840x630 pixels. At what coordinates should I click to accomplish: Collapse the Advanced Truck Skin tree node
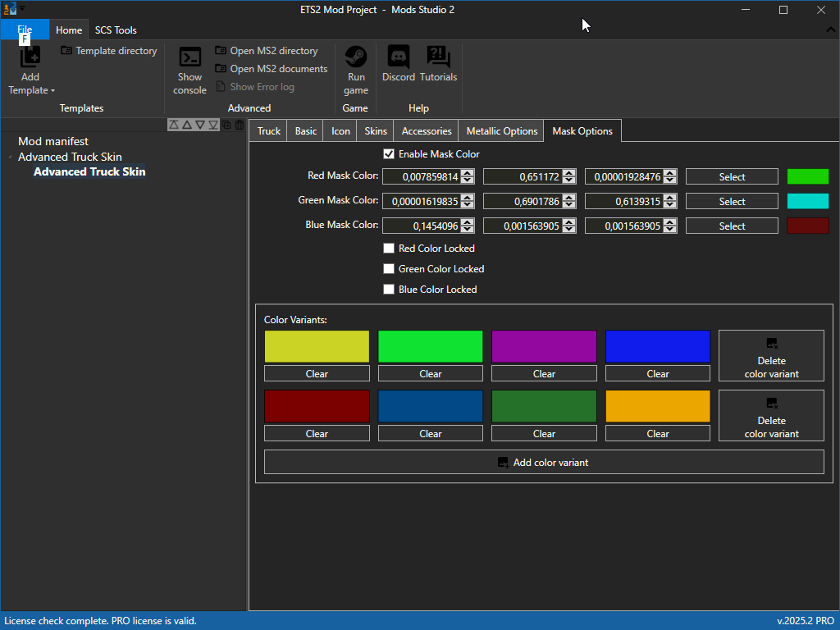pos(11,157)
